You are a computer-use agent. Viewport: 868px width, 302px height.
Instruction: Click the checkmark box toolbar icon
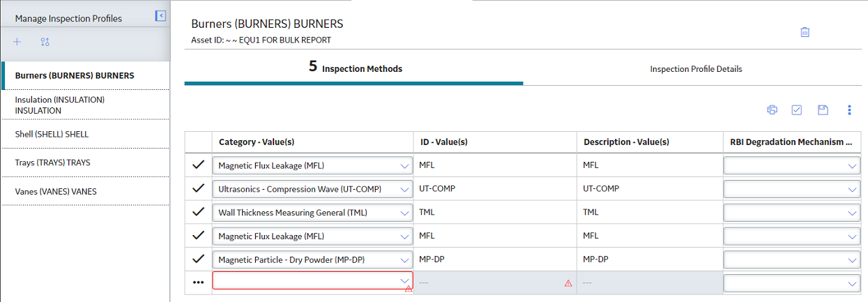pos(797,110)
